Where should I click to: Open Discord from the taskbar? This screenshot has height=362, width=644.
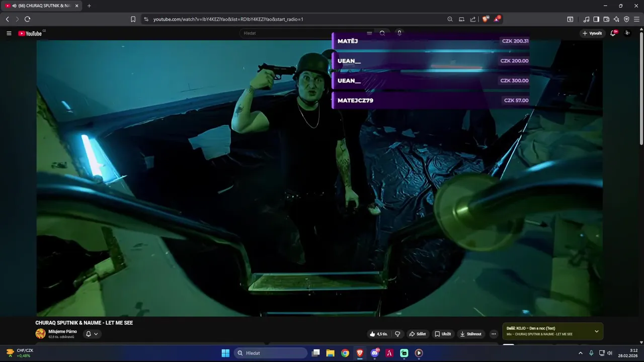pyautogui.click(x=375, y=353)
